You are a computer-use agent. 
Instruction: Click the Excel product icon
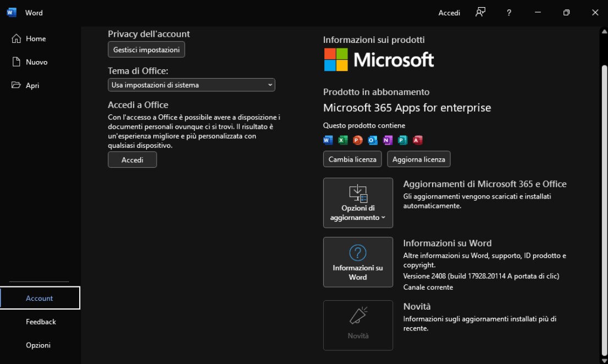tap(343, 140)
